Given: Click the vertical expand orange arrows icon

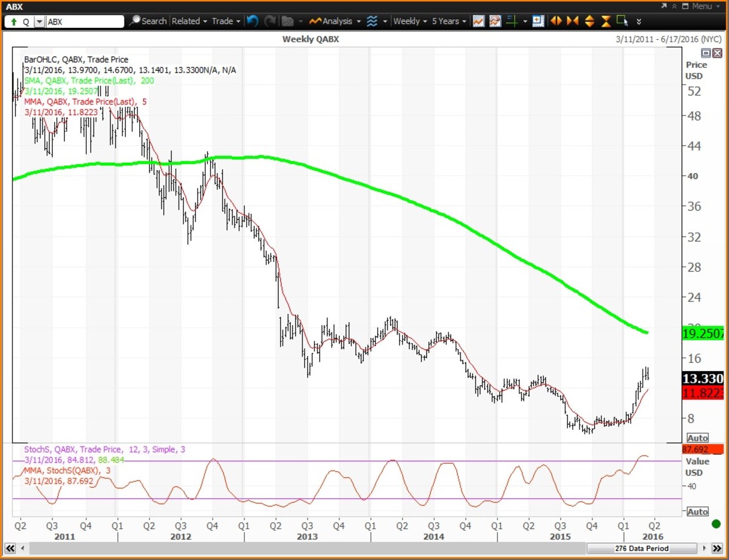Looking at the screenshot, I should (589, 21).
